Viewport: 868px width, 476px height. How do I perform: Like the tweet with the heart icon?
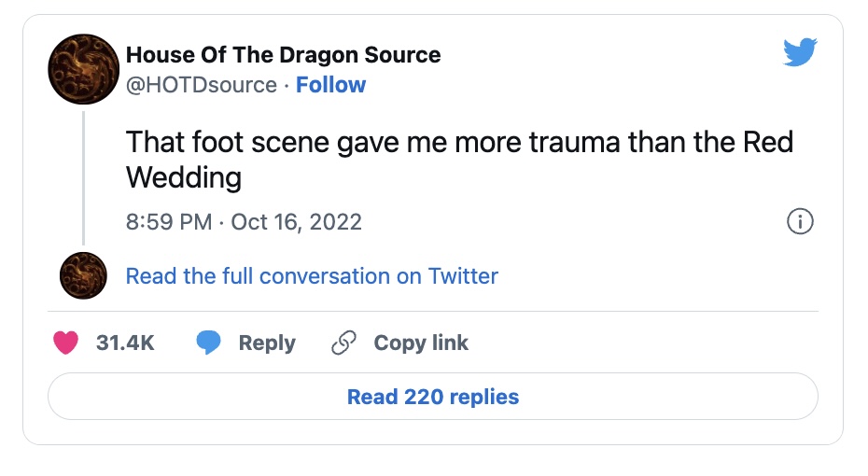coord(65,343)
